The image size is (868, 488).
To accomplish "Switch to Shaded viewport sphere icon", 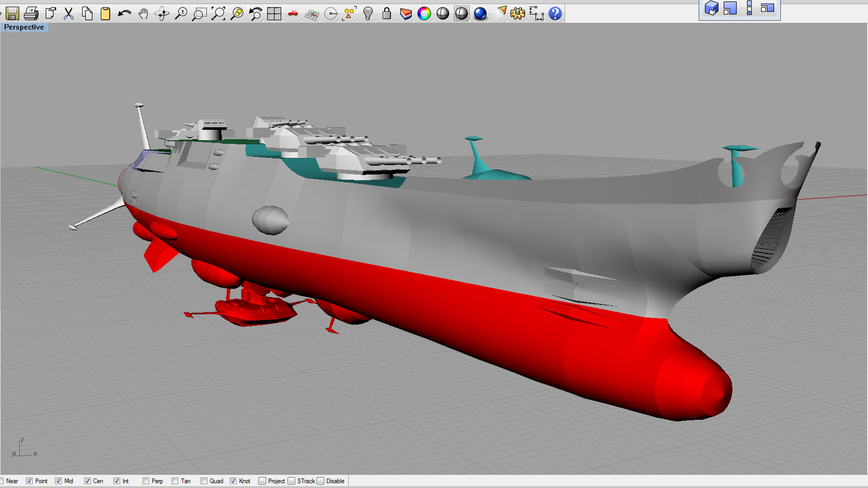I will pyautogui.click(x=443, y=14).
